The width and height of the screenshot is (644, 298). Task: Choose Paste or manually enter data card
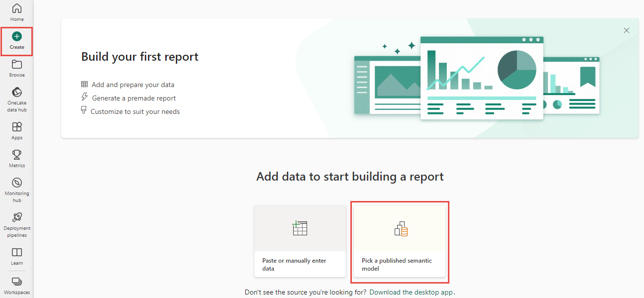tap(300, 241)
